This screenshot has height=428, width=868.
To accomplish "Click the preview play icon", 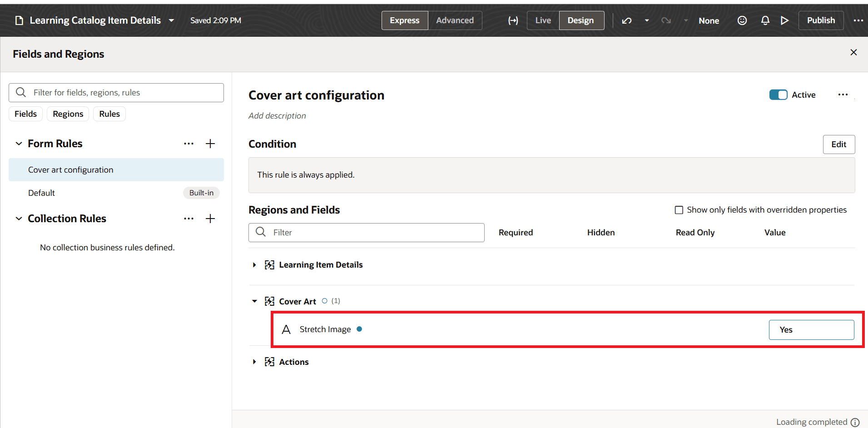I will tap(784, 20).
